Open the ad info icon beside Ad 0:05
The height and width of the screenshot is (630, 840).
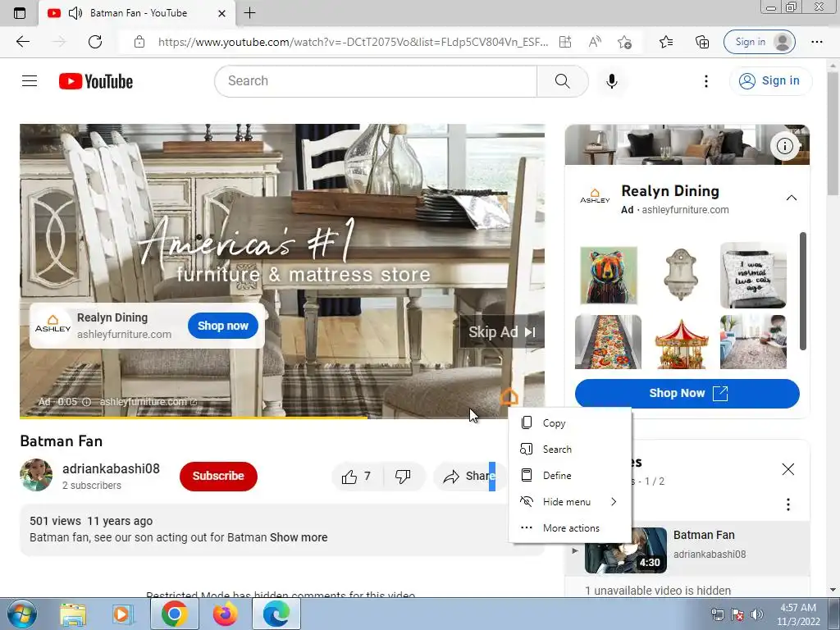[x=86, y=402]
